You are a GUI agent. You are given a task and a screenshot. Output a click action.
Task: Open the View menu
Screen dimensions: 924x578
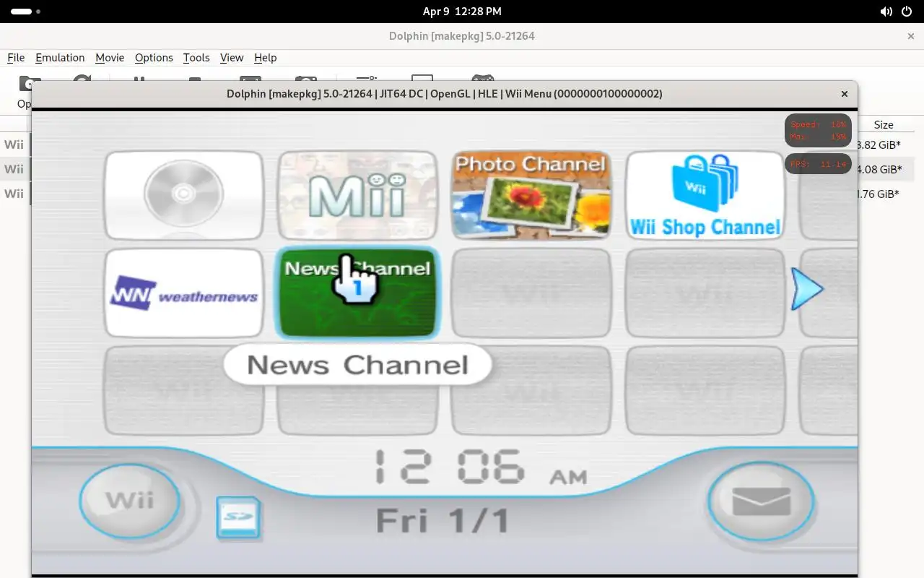(232, 58)
